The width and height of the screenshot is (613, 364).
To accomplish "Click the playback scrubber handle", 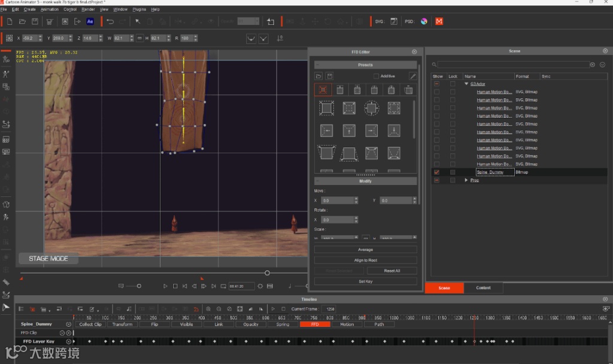I will click(x=268, y=273).
